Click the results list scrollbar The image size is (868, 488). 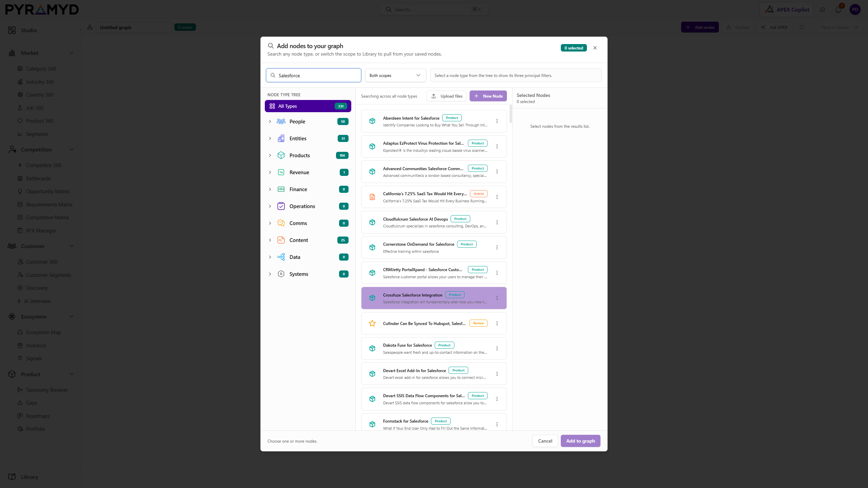(510, 114)
